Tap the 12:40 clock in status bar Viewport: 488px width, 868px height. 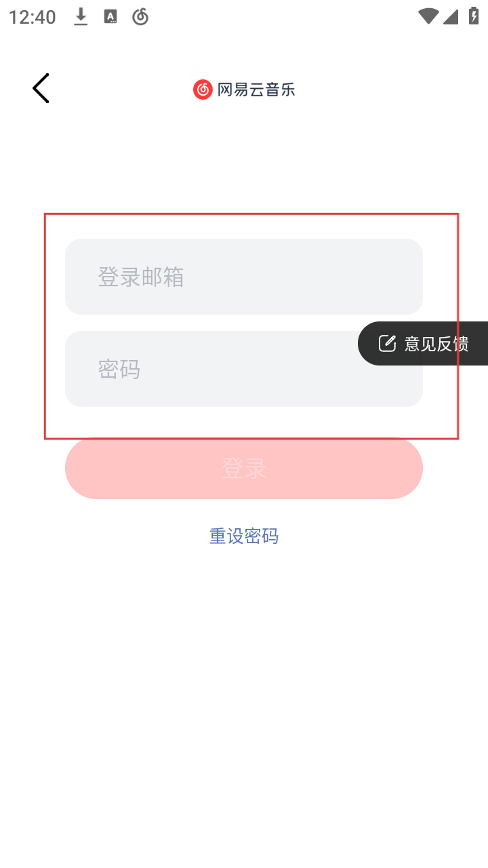[x=33, y=17]
